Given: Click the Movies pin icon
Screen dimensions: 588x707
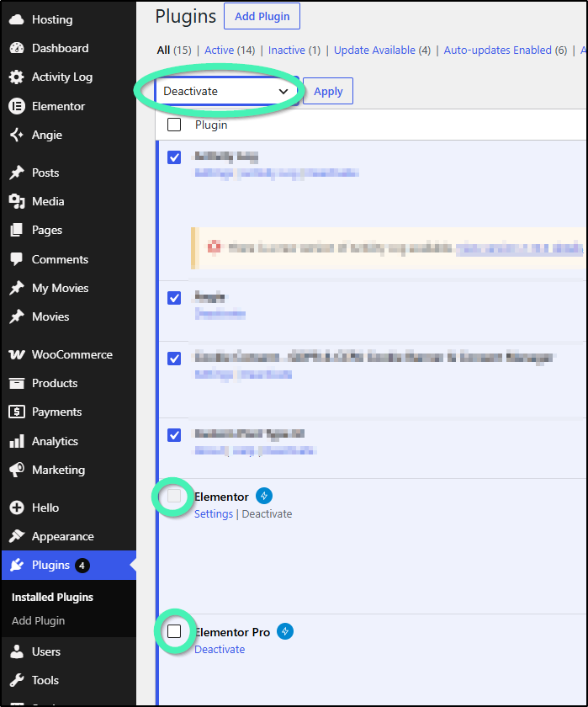Looking at the screenshot, I should pyautogui.click(x=17, y=317).
